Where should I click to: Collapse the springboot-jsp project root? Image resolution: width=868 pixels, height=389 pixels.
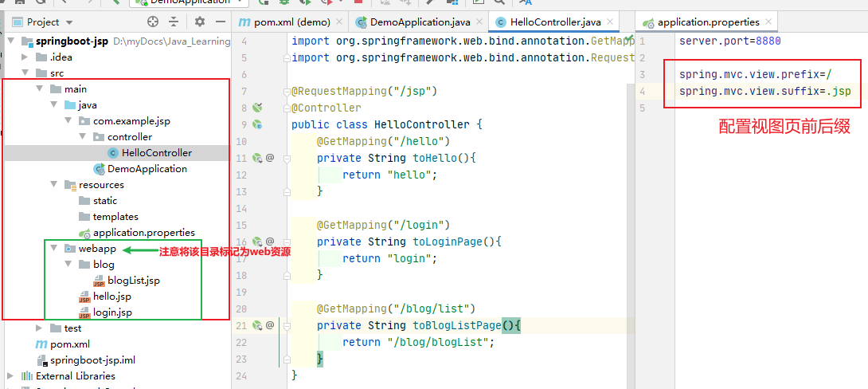pyautogui.click(x=11, y=41)
